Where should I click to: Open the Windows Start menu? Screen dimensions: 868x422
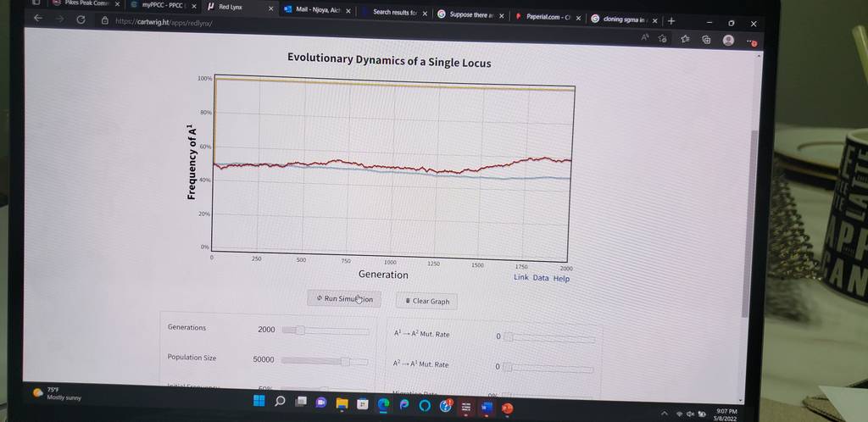pos(259,402)
